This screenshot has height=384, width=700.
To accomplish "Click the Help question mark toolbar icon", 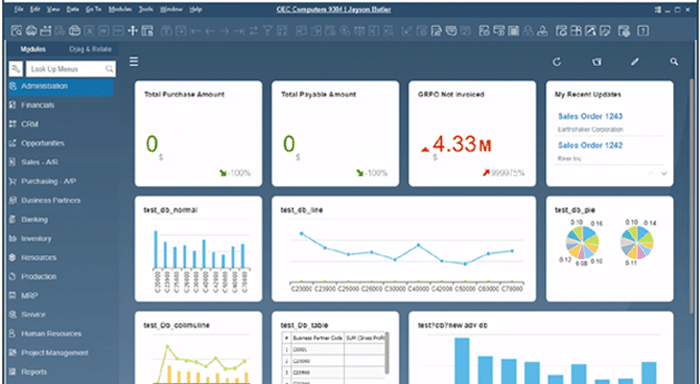I will 643,31.
